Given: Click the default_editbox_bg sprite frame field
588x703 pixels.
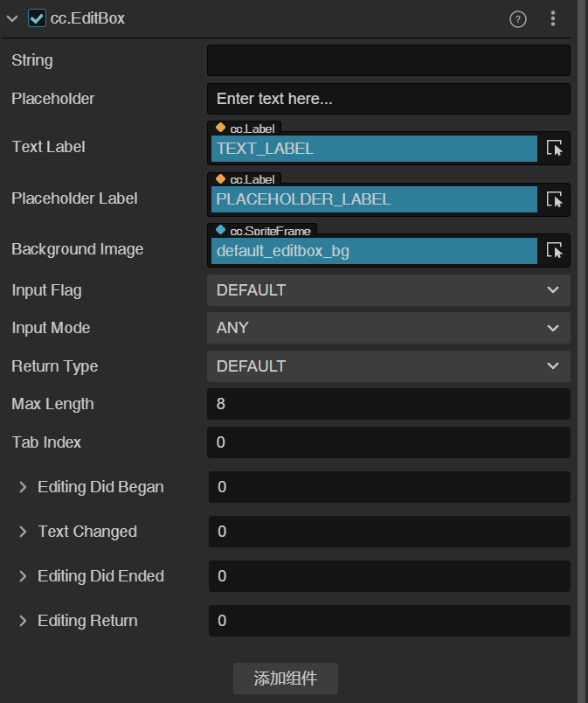Looking at the screenshot, I should tap(374, 251).
